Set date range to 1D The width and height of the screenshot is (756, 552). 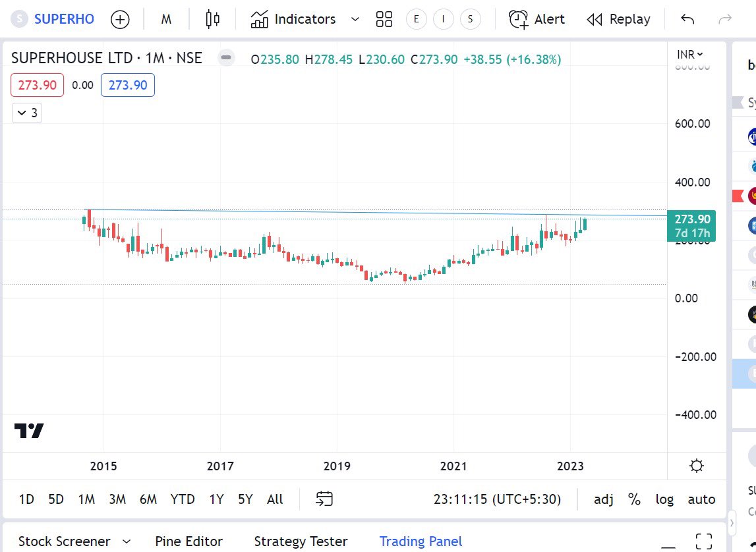click(x=26, y=499)
